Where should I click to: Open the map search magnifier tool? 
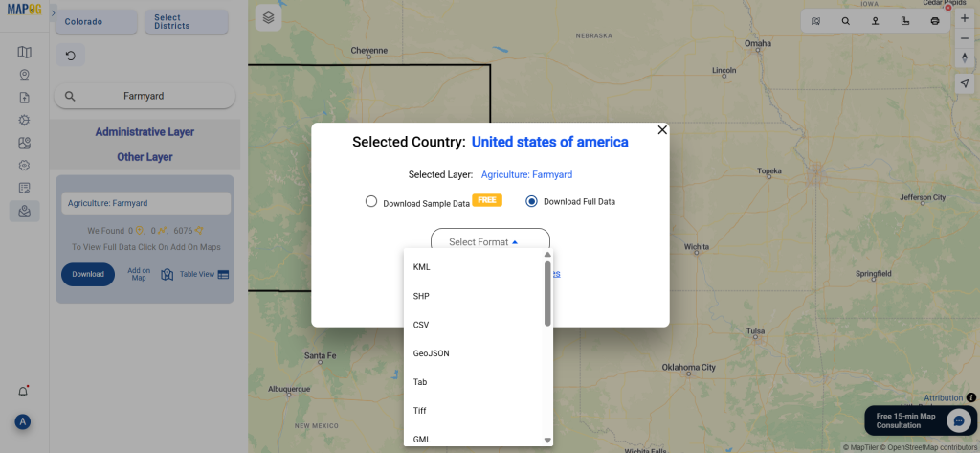click(x=845, y=21)
